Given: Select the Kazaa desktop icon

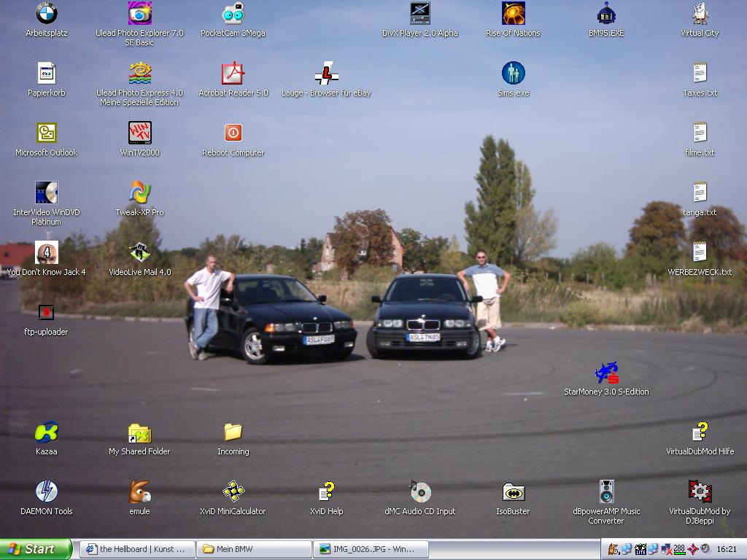Looking at the screenshot, I should click(x=46, y=432).
